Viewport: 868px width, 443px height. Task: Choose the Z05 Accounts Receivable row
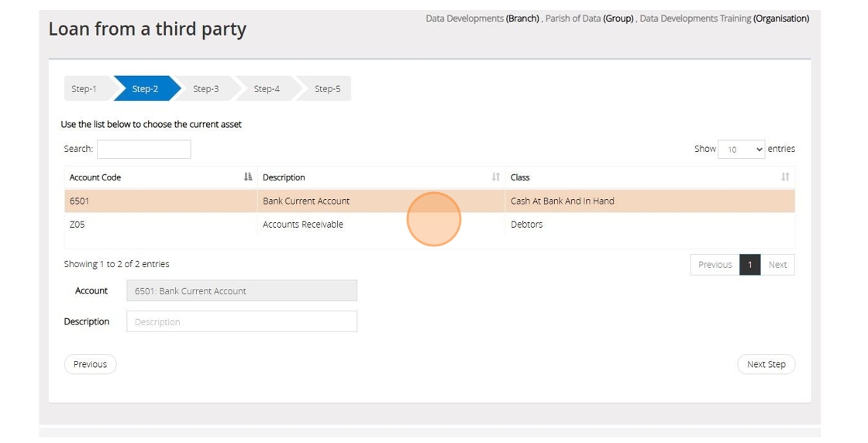click(x=303, y=225)
